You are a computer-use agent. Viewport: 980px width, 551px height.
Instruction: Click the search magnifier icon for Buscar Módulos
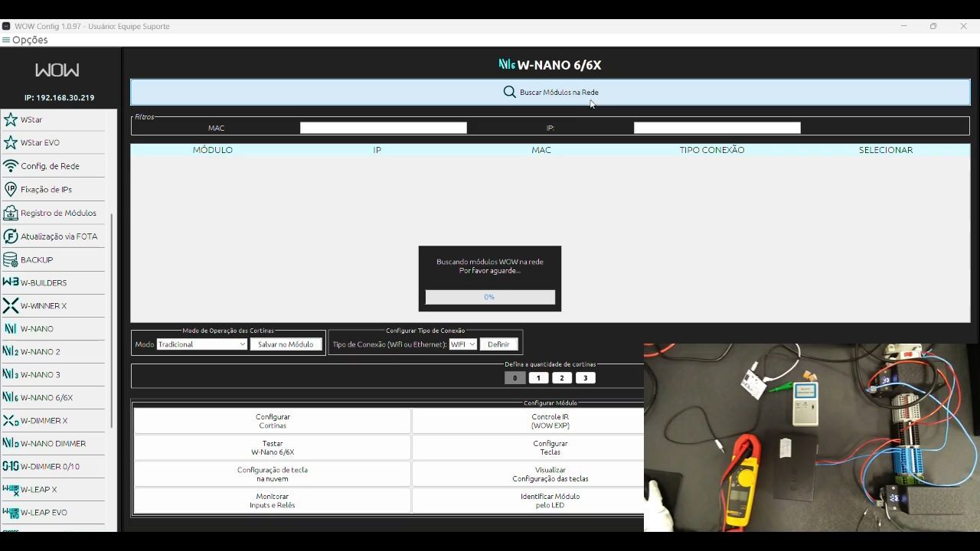(509, 93)
